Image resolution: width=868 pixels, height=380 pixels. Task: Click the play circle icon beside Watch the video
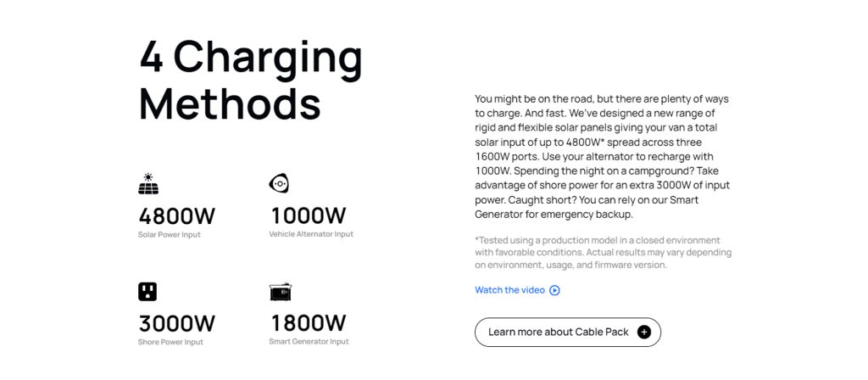(554, 290)
